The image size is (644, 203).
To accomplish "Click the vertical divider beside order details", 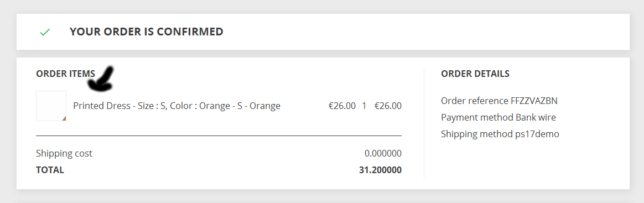I will [x=424, y=123].
